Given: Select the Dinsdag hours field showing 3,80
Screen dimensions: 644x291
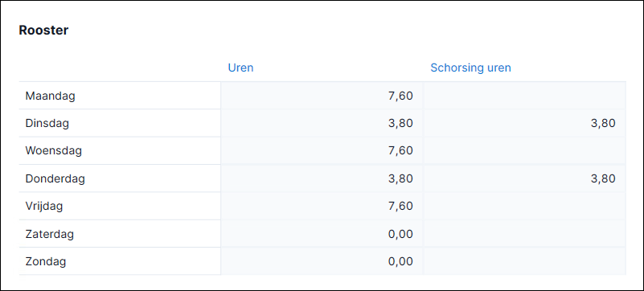Looking at the screenshot, I should tap(322, 123).
